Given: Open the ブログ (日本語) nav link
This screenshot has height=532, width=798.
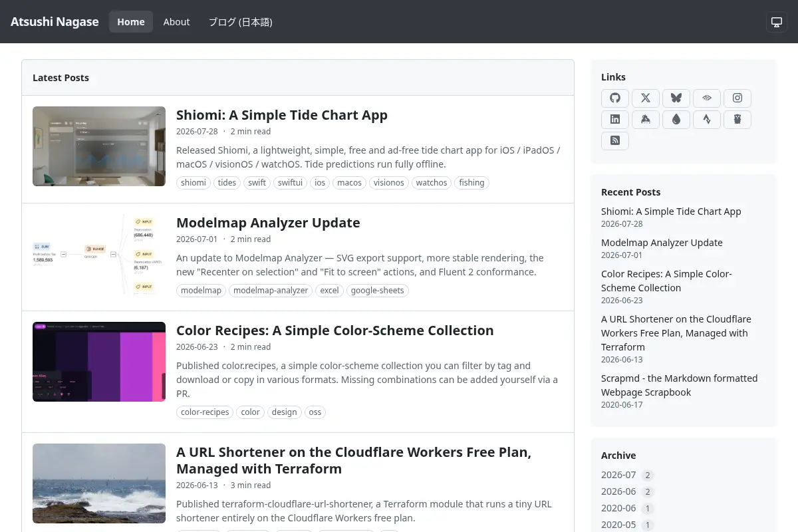Looking at the screenshot, I should 240,22.
